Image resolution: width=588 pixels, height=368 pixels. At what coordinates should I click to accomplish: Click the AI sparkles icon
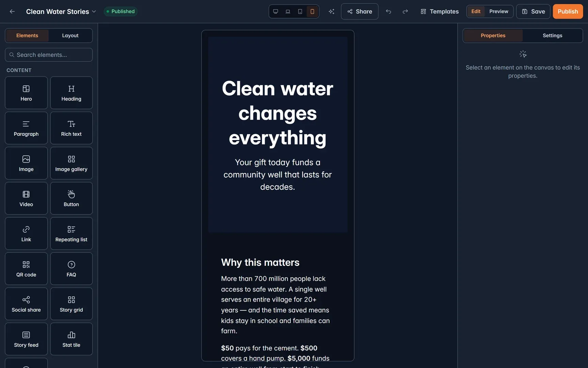coord(331,12)
